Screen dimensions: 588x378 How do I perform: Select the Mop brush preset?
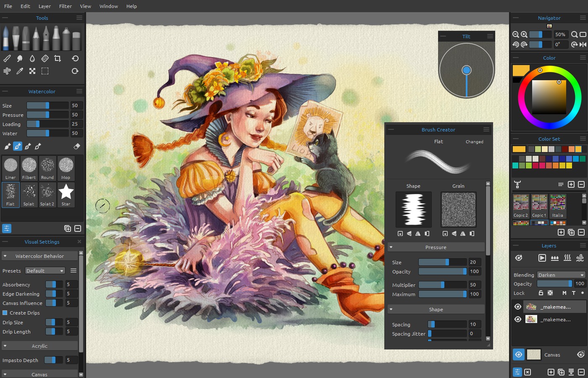pyautogui.click(x=66, y=168)
